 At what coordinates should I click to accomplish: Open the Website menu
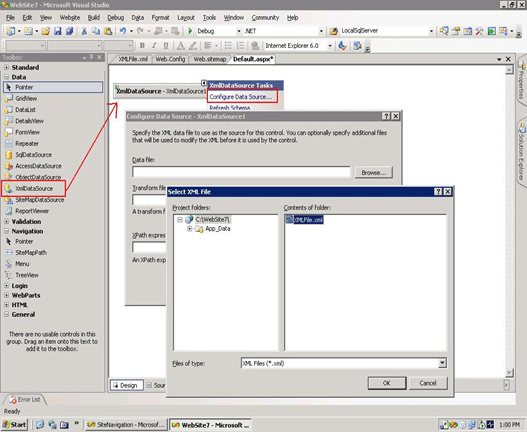[x=70, y=18]
